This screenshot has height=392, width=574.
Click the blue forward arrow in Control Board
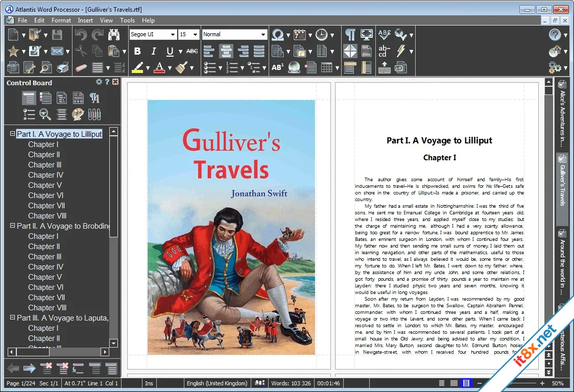coord(29,368)
